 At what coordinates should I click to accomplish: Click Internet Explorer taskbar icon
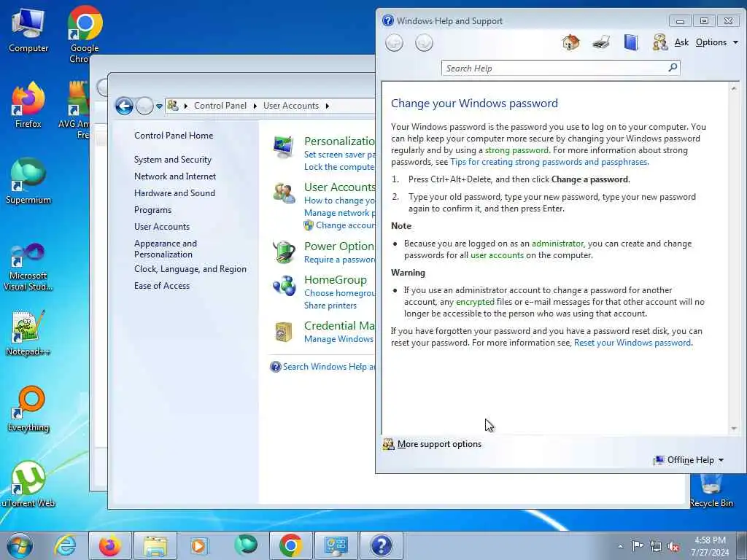(65, 545)
